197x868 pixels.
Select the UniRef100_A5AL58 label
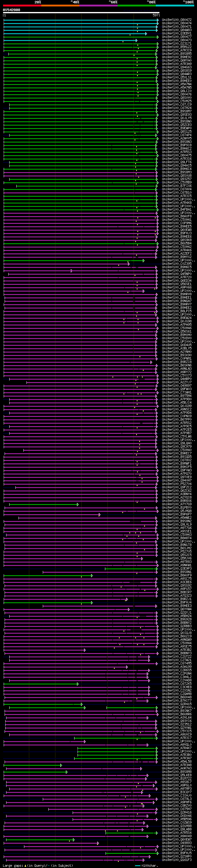[x=177, y=761]
